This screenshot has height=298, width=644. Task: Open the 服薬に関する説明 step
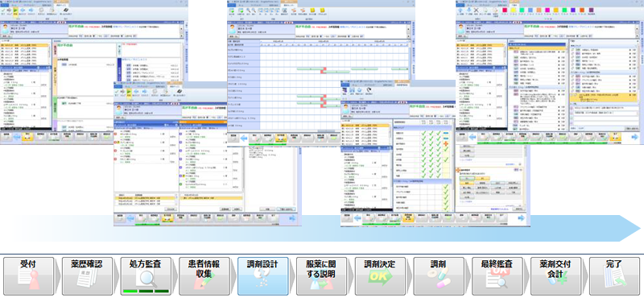(x=321, y=276)
